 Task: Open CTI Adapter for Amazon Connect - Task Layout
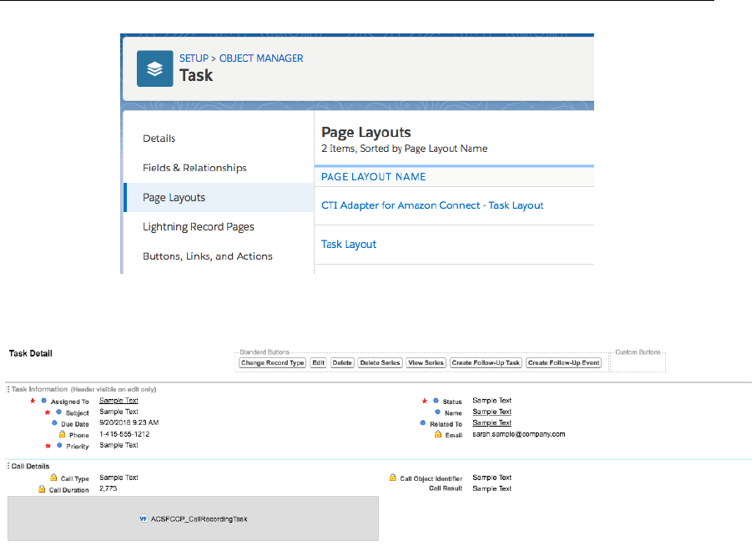[x=432, y=205]
